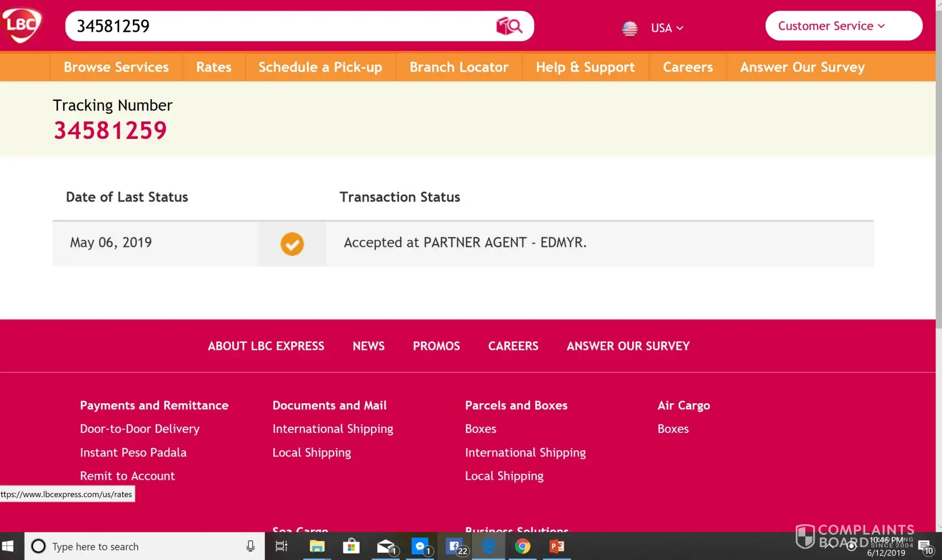Open the Mail app on taskbar
The image size is (942, 560).
386,547
